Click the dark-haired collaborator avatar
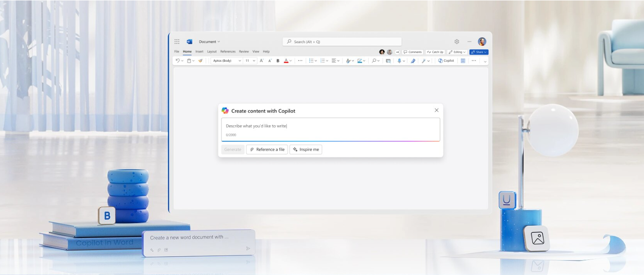This screenshot has height=275, width=644. pyautogui.click(x=382, y=52)
